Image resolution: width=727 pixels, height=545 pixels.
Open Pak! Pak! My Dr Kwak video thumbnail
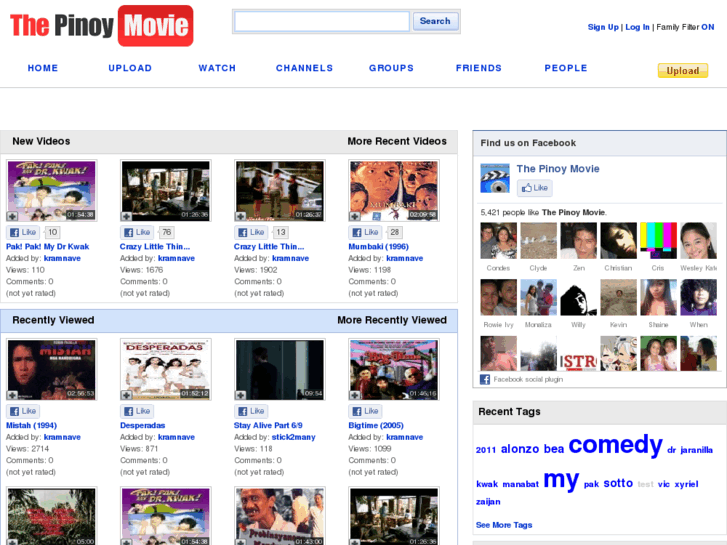(51, 191)
